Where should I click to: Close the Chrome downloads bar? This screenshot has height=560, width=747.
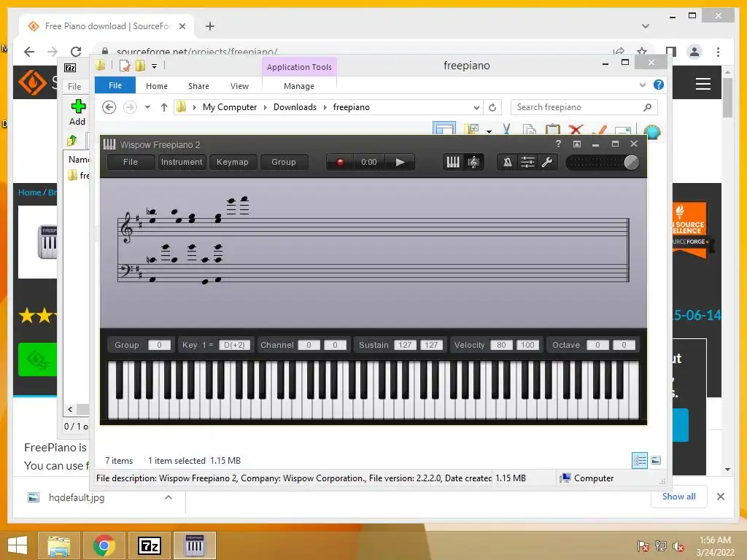point(720,497)
